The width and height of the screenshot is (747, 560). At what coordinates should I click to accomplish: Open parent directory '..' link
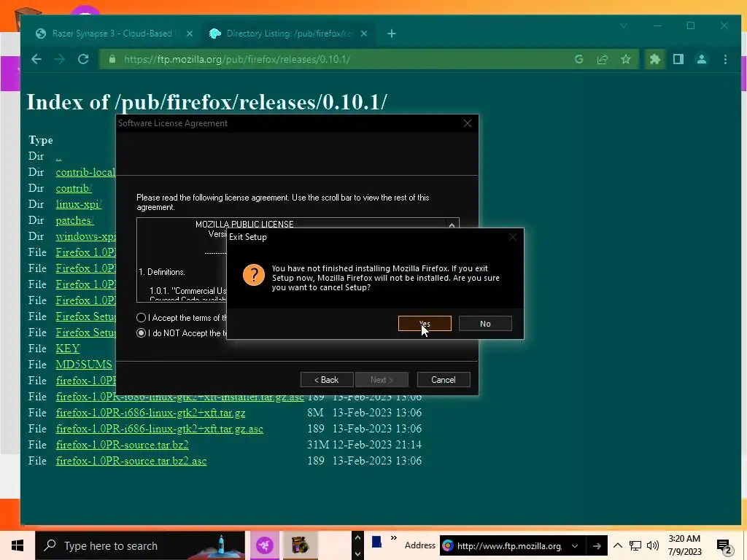pyautogui.click(x=58, y=156)
